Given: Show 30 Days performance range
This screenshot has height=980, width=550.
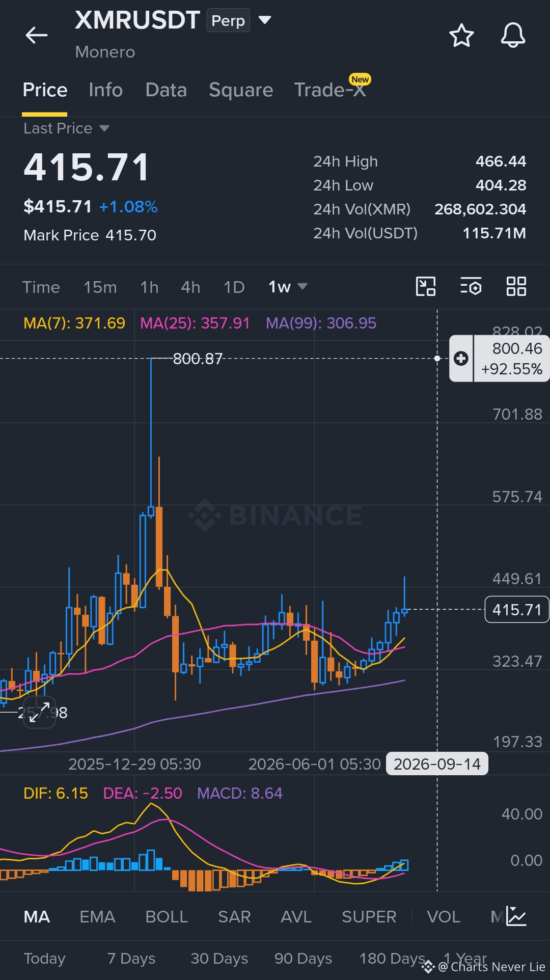Looking at the screenshot, I should tap(219, 959).
